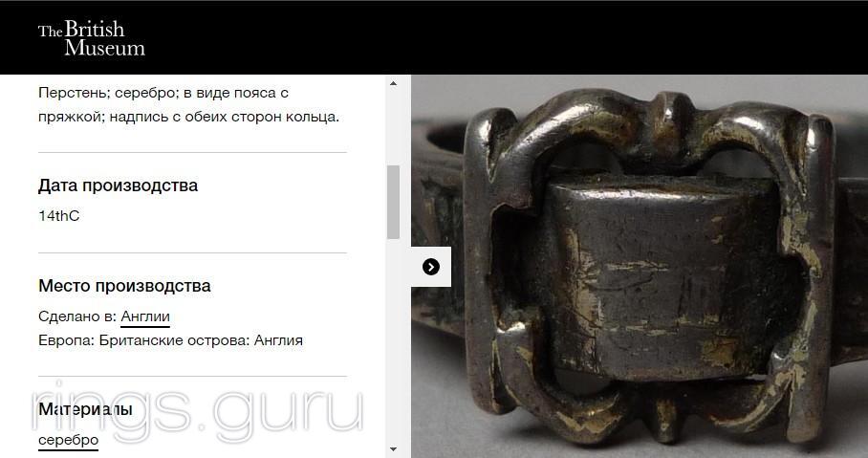Screen dimensions: 868x458
Task: Click the word Museum in the header logo
Action: point(104,48)
